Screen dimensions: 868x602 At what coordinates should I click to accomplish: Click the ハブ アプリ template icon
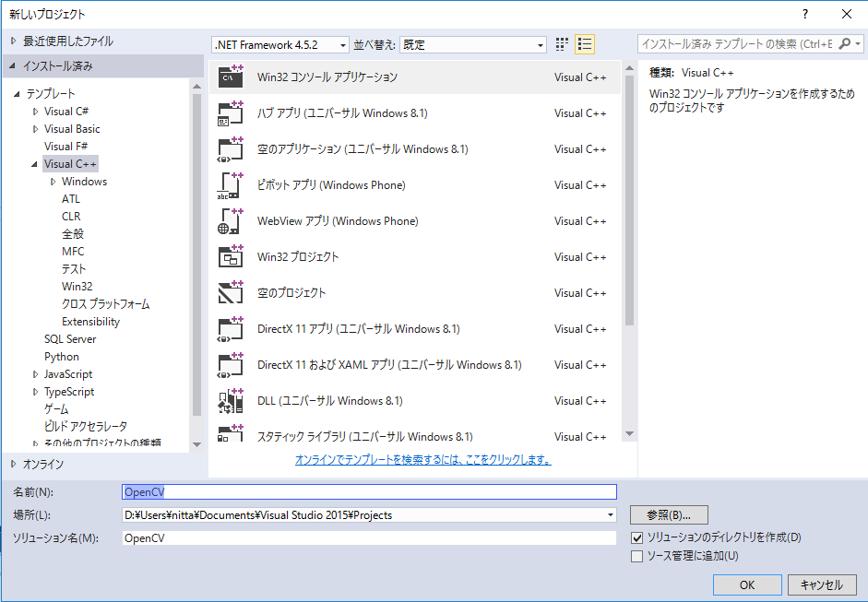pyautogui.click(x=231, y=113)
